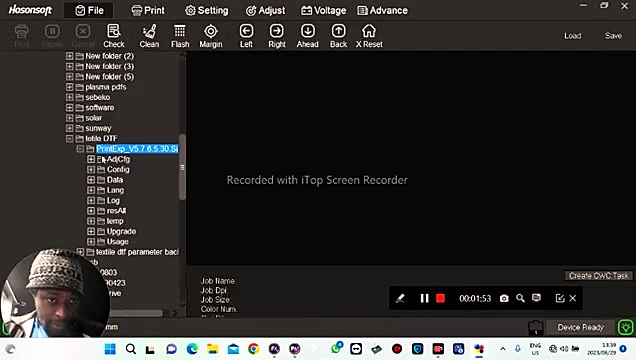Open the Voltage tab

(323, 11)
